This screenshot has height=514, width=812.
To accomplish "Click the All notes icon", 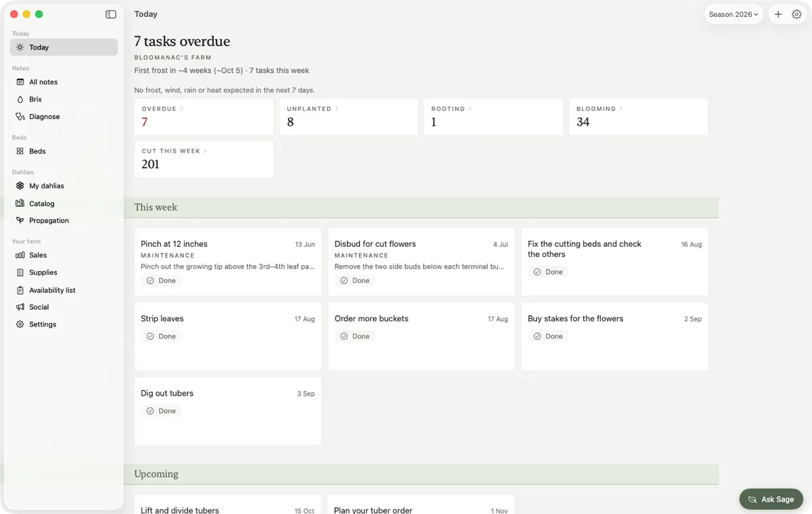I will [20, 82].
